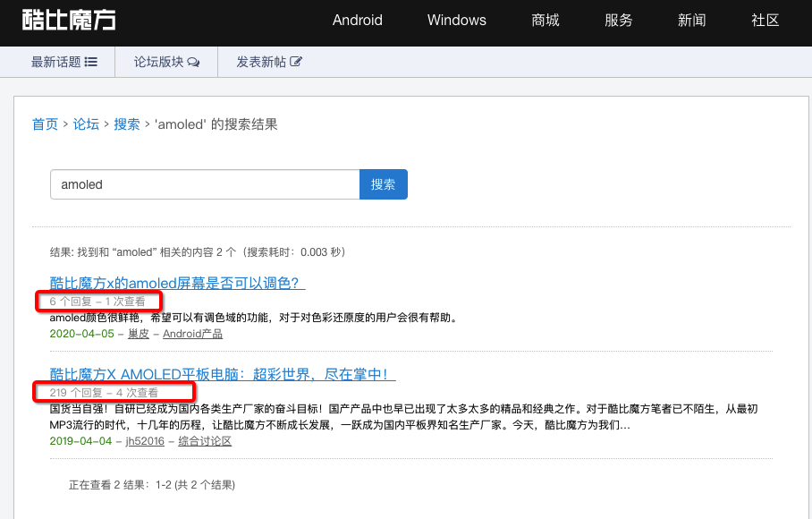Click the edit icon beside 发表新帖
This screenshot has width=812, height=519.
296,63
